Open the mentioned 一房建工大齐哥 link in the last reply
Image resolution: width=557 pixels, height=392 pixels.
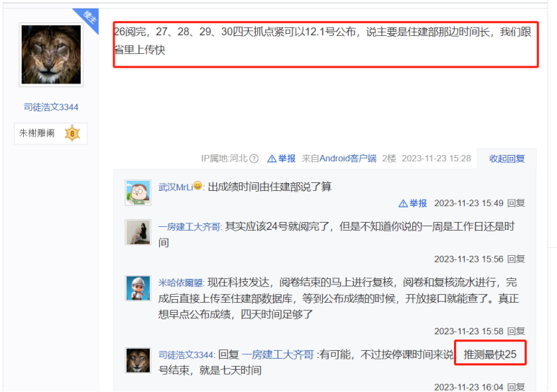click(278, 355)
